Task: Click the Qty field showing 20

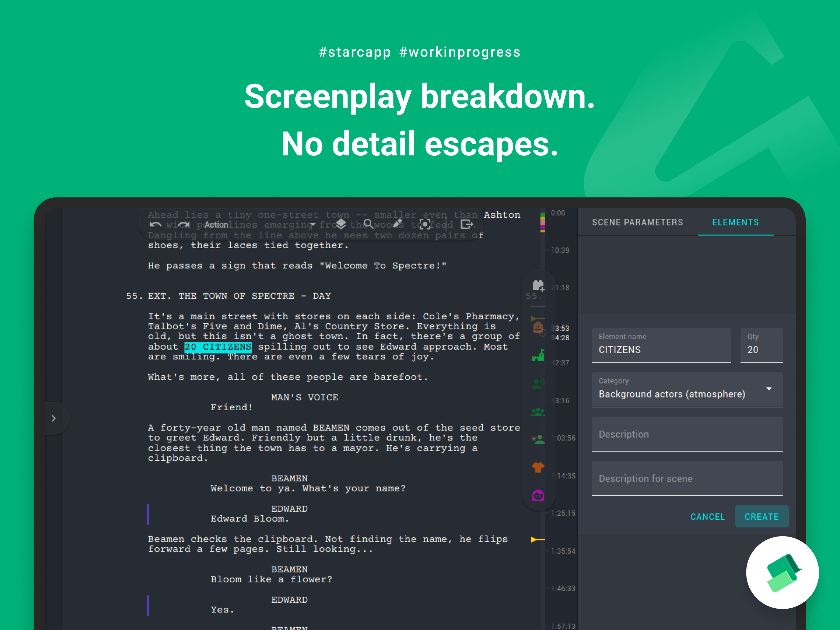Action: pyautogui.click(x=761, y=345)
